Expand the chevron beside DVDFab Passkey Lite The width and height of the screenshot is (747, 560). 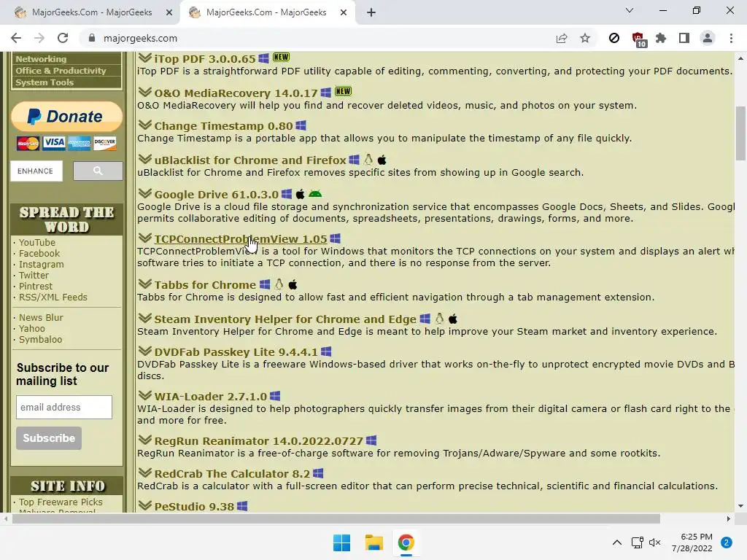(x=145, y=351)
